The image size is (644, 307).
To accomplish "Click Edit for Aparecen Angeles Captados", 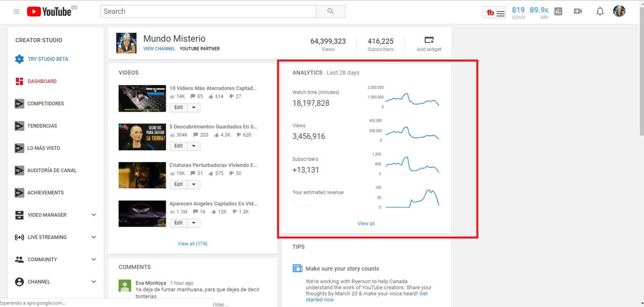I will (178, 223).
